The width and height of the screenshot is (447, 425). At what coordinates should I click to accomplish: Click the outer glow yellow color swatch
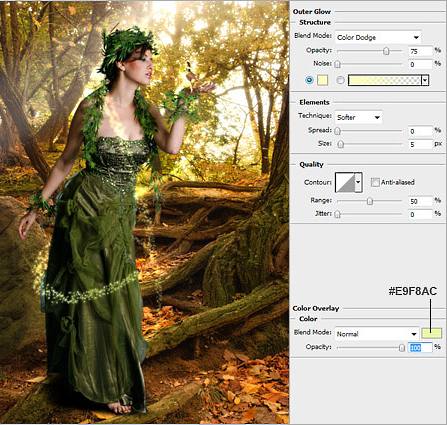322,80
